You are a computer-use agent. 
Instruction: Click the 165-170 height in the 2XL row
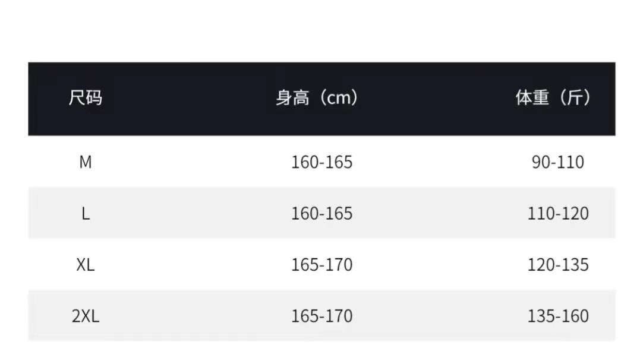point(321,316)
